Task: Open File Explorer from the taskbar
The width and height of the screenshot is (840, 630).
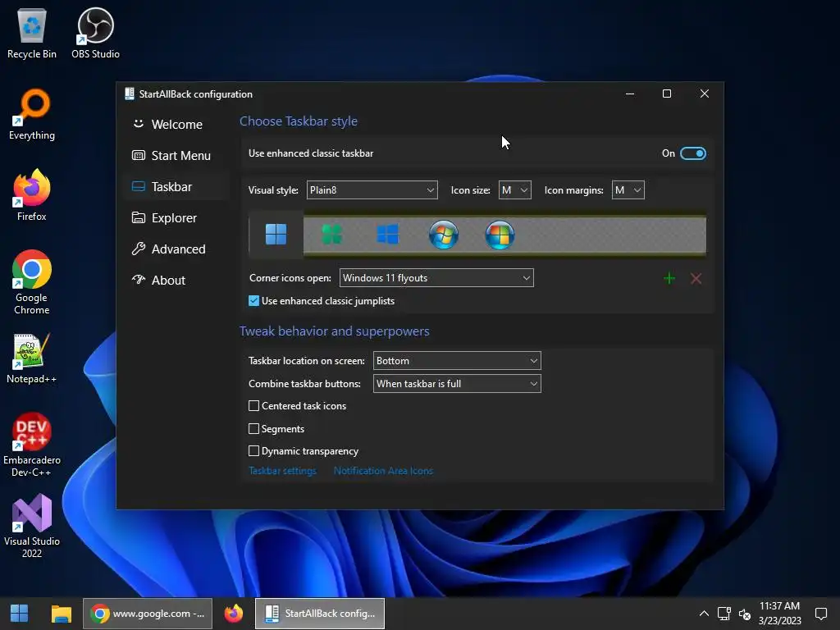Action: [x=61, y=614]
